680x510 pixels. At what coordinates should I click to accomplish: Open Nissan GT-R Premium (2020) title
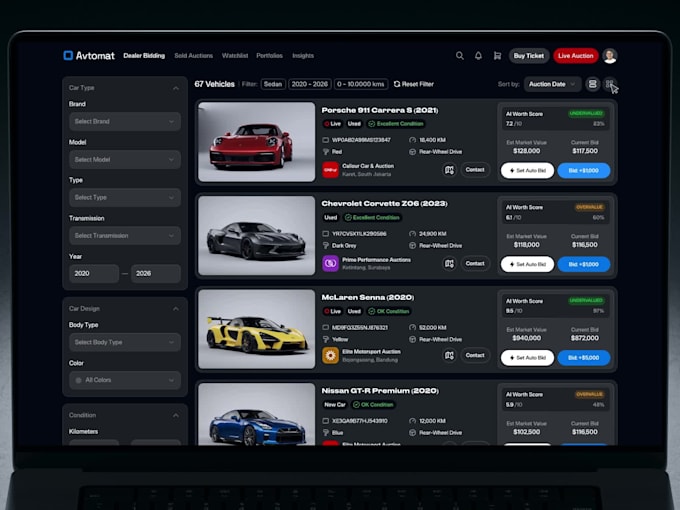point(380,391)
